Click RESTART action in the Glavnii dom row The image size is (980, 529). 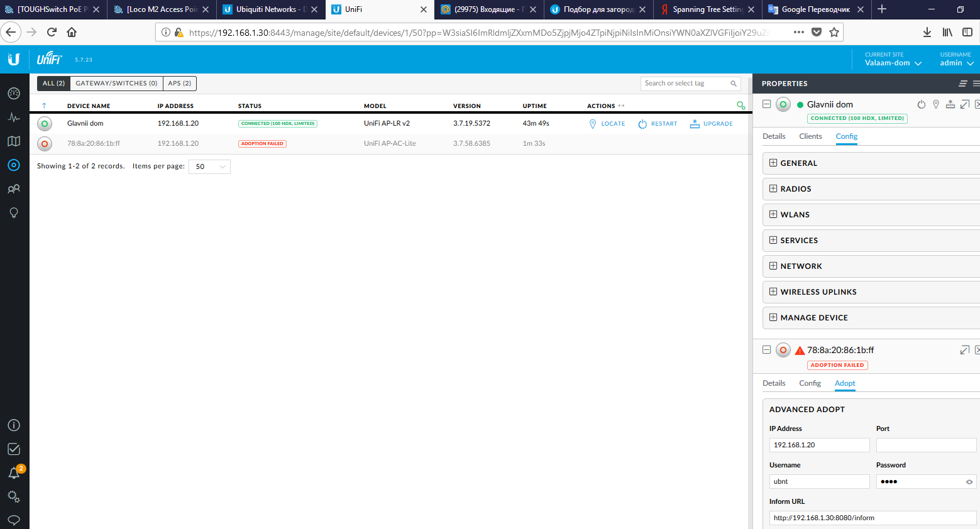658,124
